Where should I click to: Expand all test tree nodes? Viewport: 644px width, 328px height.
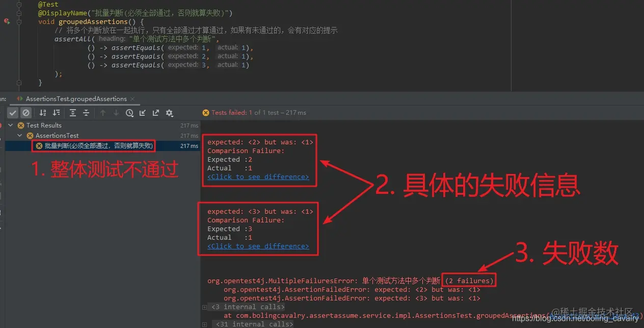pos(73,113)
